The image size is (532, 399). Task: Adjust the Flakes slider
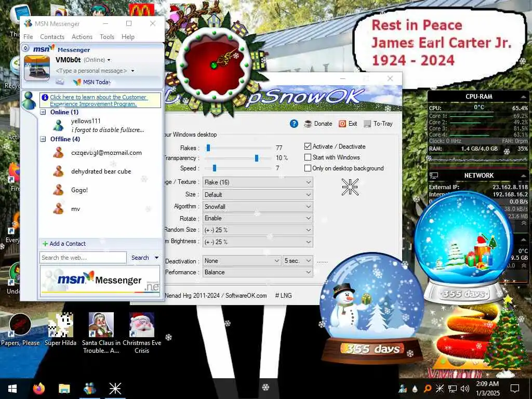(x=208, y=148)
